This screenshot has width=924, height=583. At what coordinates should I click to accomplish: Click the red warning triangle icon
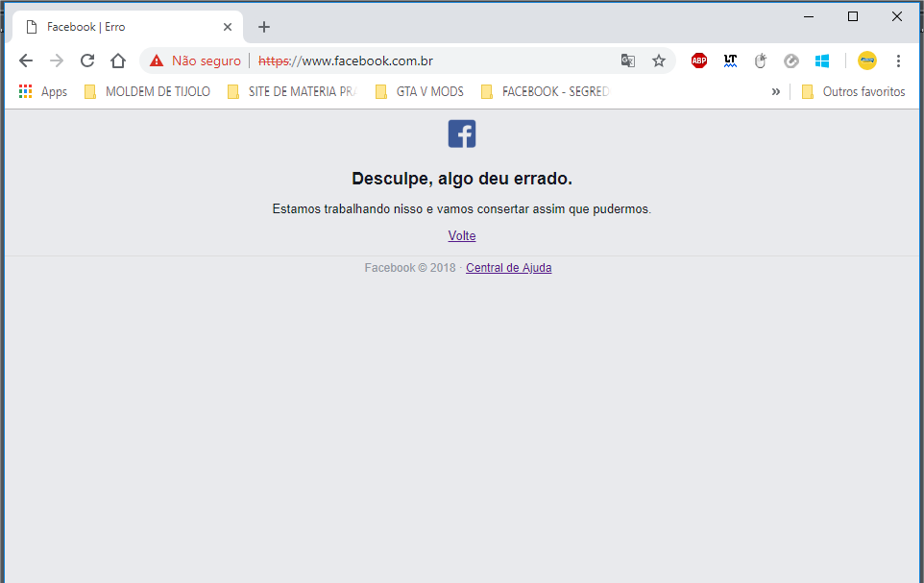click(157, 61)
